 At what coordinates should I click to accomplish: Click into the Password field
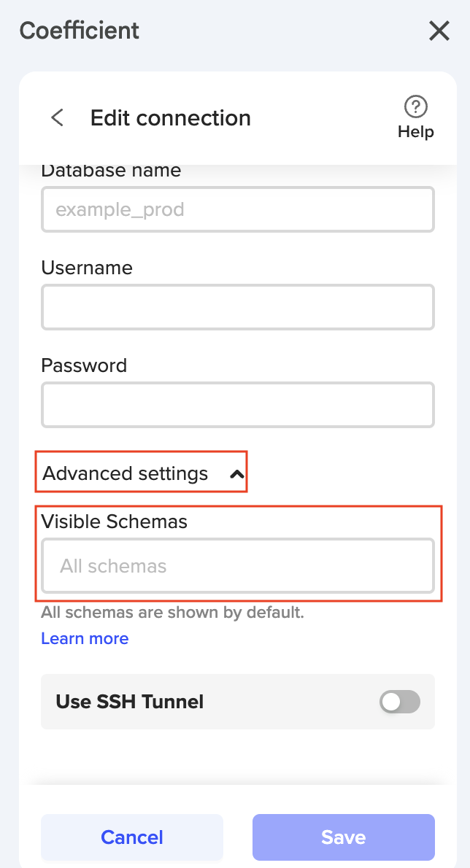(238, 405)
